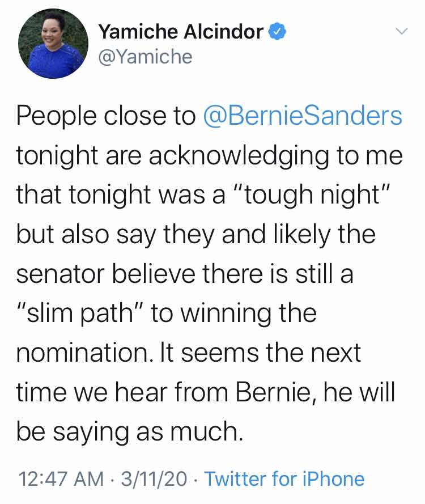Click the "People close to" opening text
Screen dimensions: 425x504
[x=106, y=116]
